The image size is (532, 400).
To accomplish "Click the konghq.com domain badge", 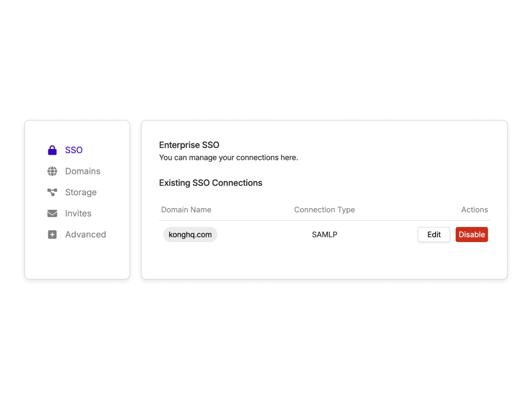I will [x=190, y=234].
